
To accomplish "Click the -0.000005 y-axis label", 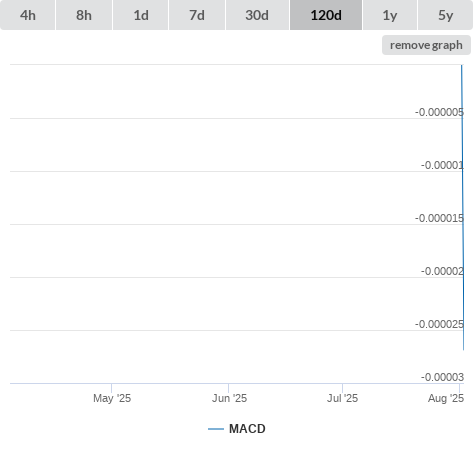I will point(439,112).
